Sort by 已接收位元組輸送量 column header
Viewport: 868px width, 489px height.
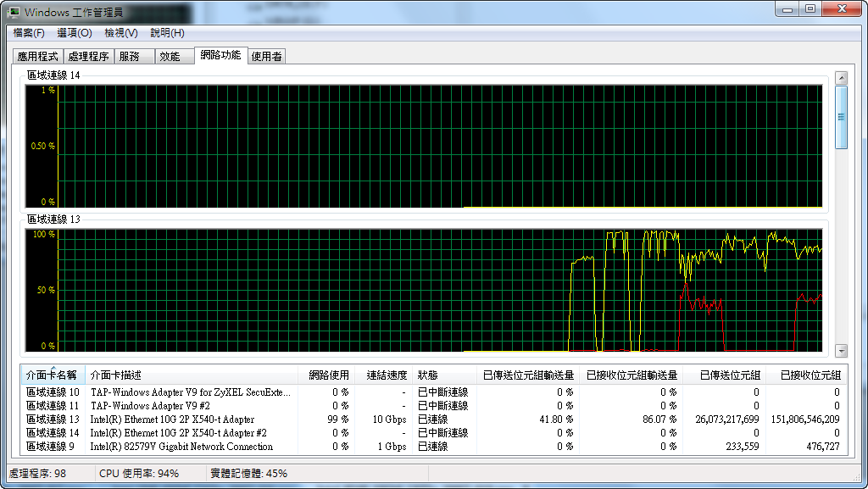(632, 375)
